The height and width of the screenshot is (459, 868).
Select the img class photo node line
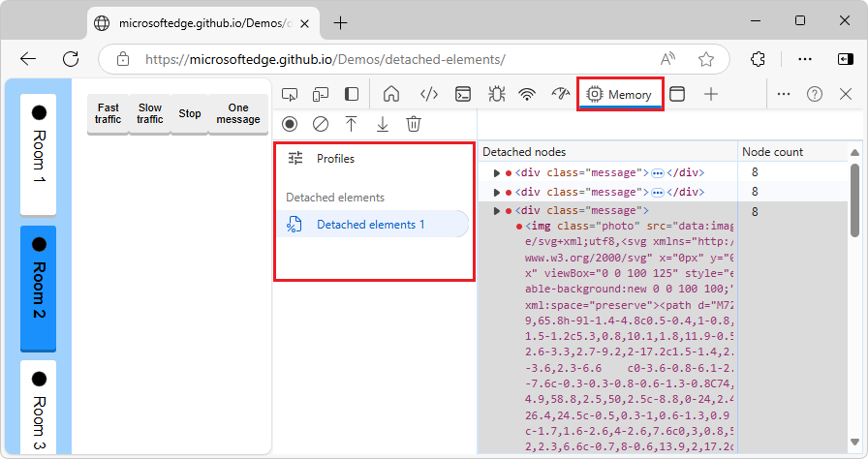pos(629,227)
